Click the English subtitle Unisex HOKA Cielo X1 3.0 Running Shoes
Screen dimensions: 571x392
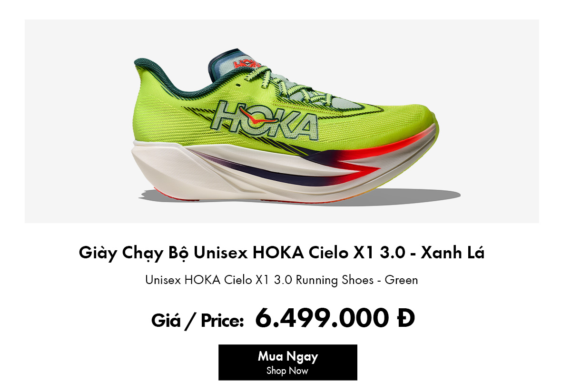282,280
